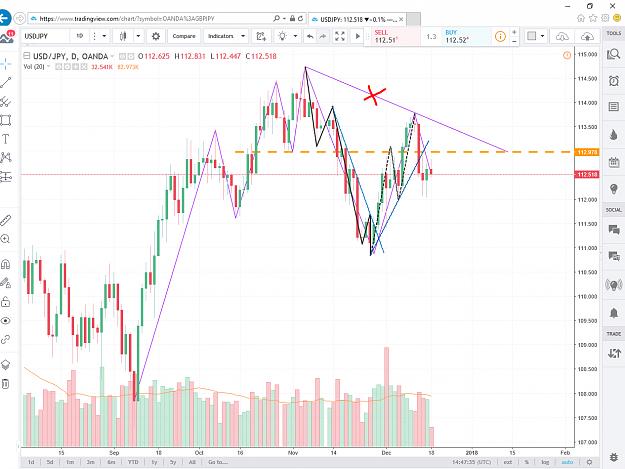Expand the ideas lightbulb dropdown arrow
625x469 pixels.
click(x=295, y=36)
